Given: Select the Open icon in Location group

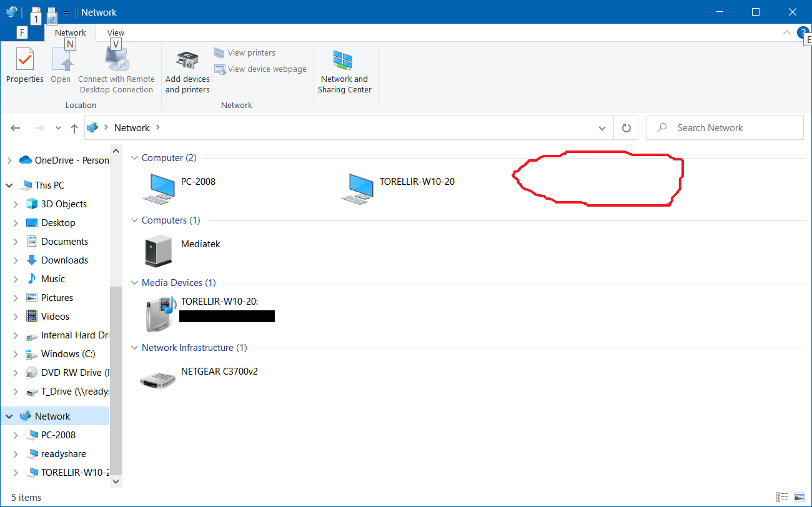Looking at the screenshot, I should point(61,66).
